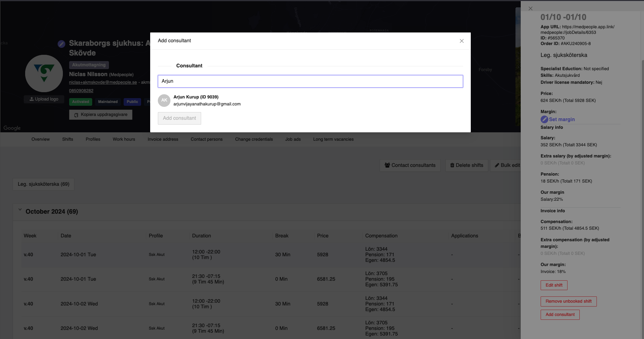Click the edit pencil icon beside employer name
The image size is (644, 339).
[61, 44]
